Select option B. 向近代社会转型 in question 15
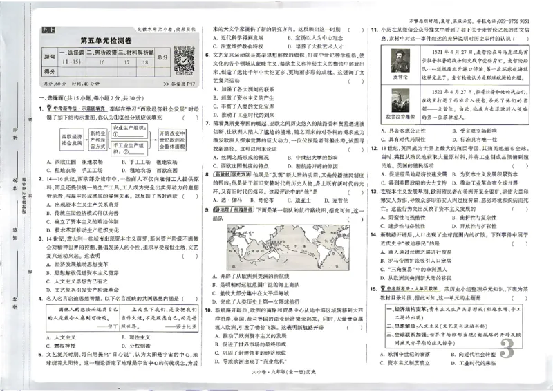Viewport: 553px width, 392px height. pos(474,354)
